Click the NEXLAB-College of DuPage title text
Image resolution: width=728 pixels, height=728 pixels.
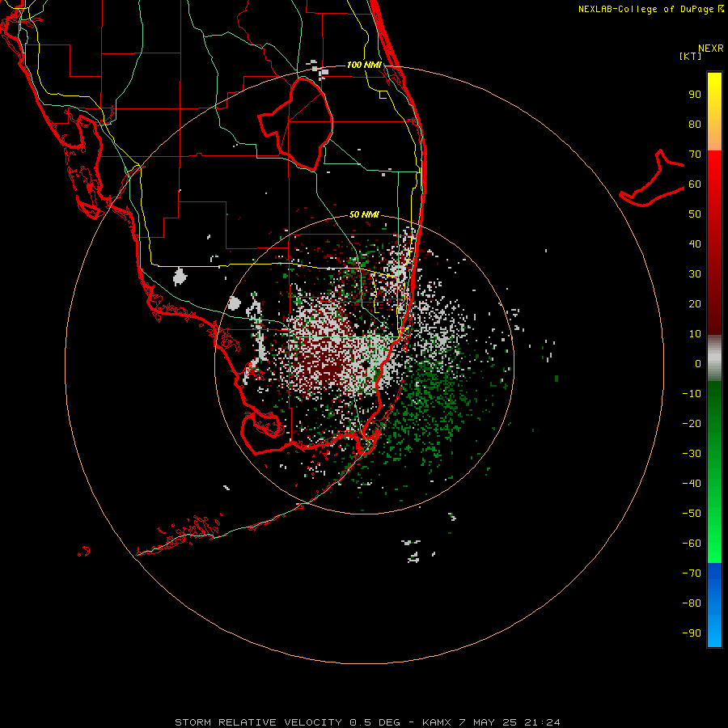pos(646,9)
